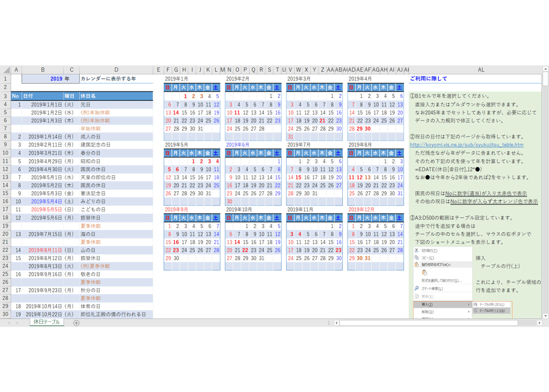Image resolution: width=549 pixels, height=392 pixels.
Task: Select the cell 即位礼正殿の儀の行われる日
Action: point(116,314)
